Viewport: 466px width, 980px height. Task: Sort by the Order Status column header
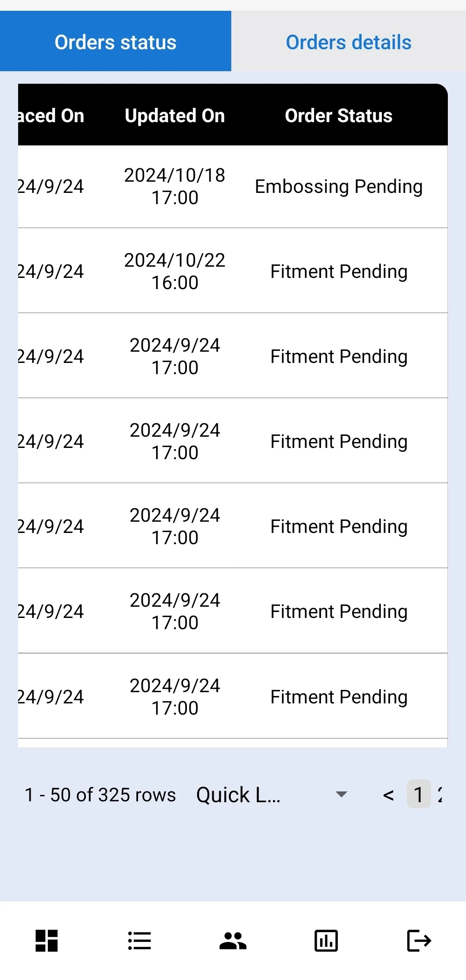tap(339, 116)
